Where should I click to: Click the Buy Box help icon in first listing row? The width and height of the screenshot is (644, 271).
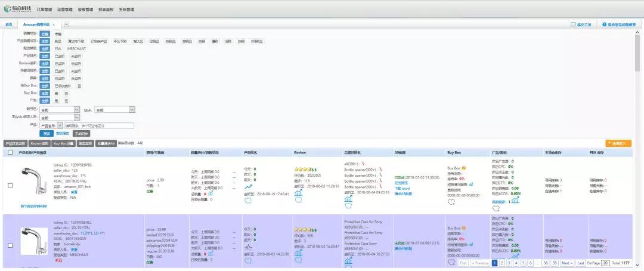(x=464, y=168)
